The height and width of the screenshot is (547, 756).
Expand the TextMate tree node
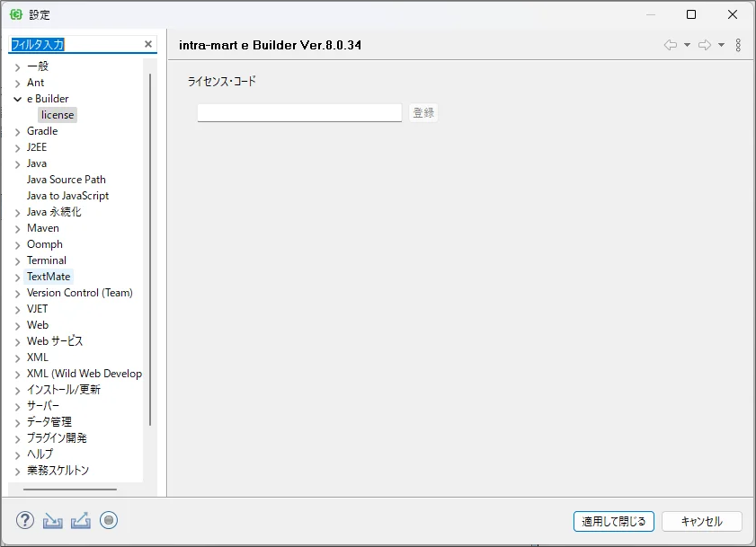(17, 278)
